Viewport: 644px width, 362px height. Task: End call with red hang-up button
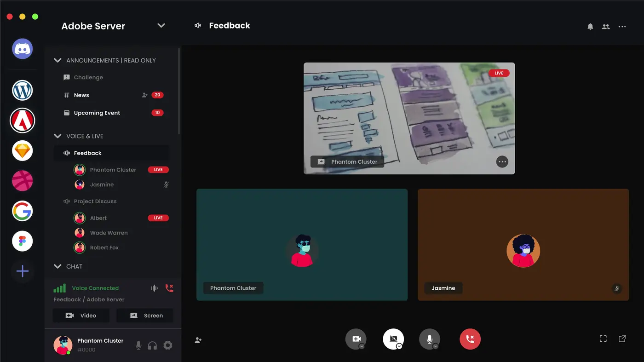tap(470, 339)
